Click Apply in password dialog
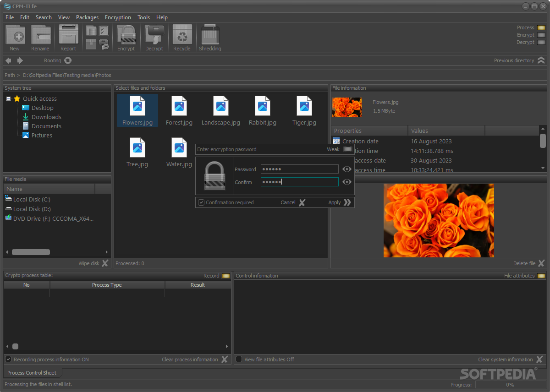The image size is (550, 392). 340,202
